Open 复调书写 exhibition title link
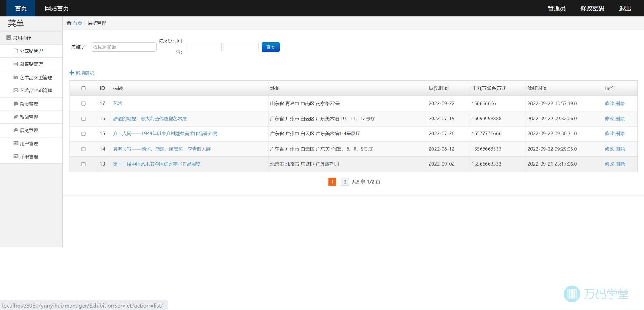Screen dimensions: 644x310 pyautogui.click(x=162, y=149)
